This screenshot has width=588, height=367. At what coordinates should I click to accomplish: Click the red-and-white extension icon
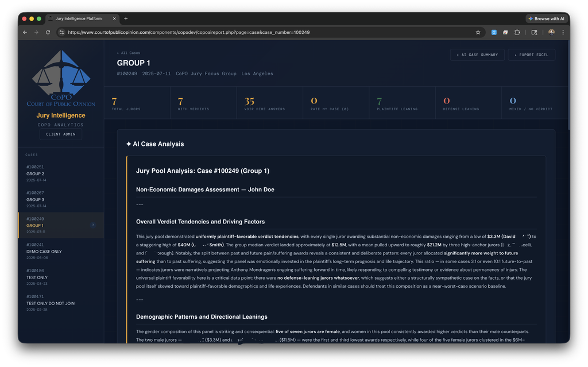point(505,32)
